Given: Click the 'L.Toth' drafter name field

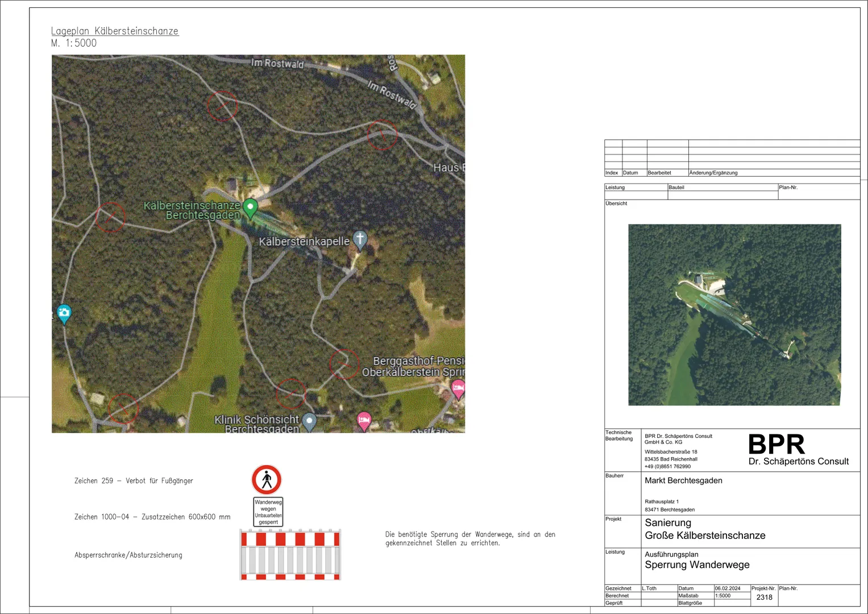Looking at the screenshot, I should (650, 588).
